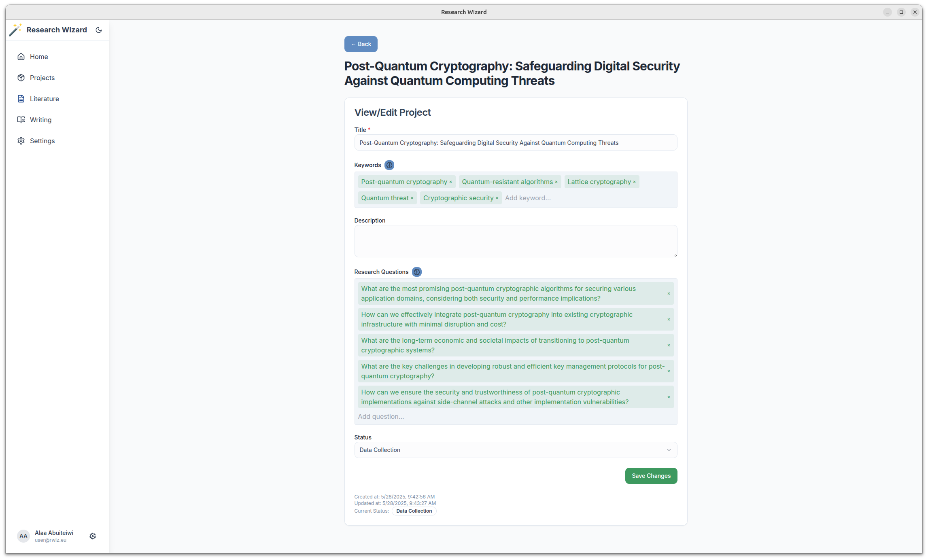Image resolution: width=928 pixels, height=560 pixels.
Task: Click the Back button
Action: tap(361, 44)
